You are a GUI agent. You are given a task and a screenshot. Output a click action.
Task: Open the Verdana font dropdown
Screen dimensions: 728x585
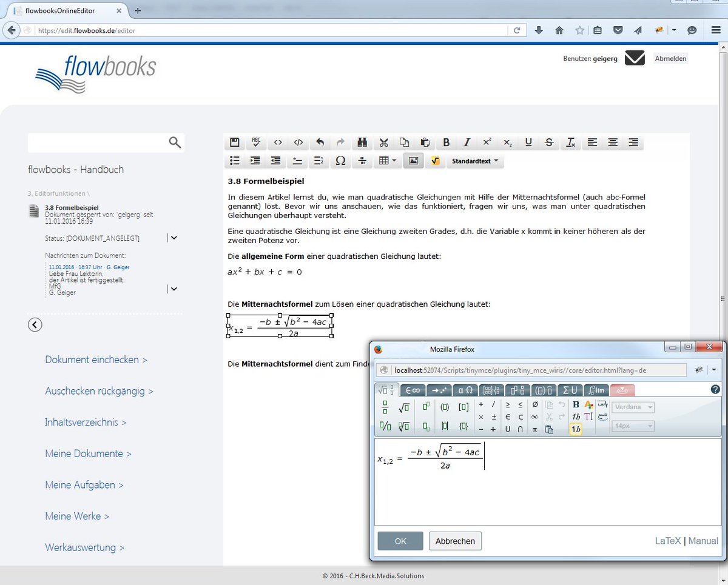633,407
